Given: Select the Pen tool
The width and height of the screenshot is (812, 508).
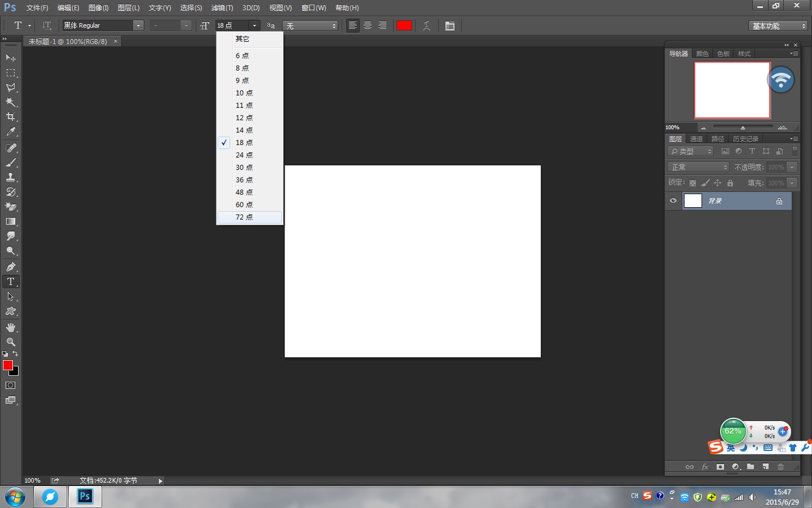Looking at the screenshot, I should coord(11,267).
